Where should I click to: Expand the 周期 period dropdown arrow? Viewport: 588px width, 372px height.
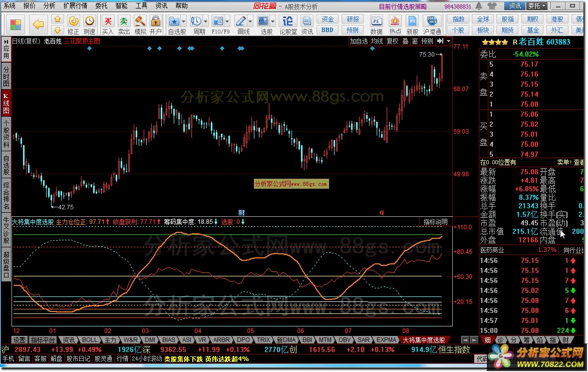pos(205,21)
